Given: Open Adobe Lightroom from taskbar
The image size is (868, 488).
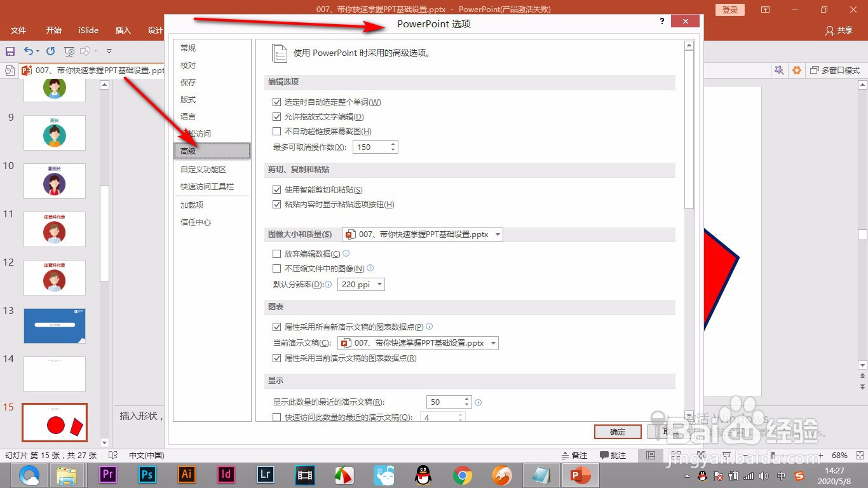Looking at the screenshot, I should click(266, 475).
